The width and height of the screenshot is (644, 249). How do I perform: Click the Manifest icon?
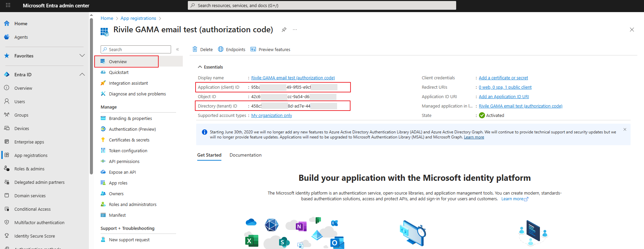click(103, 215)
